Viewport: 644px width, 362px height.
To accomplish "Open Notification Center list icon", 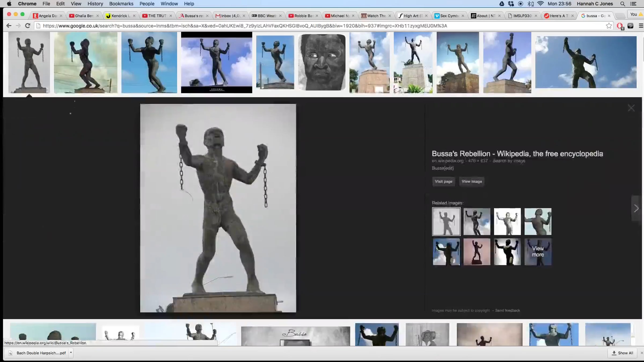I will 633,4.
